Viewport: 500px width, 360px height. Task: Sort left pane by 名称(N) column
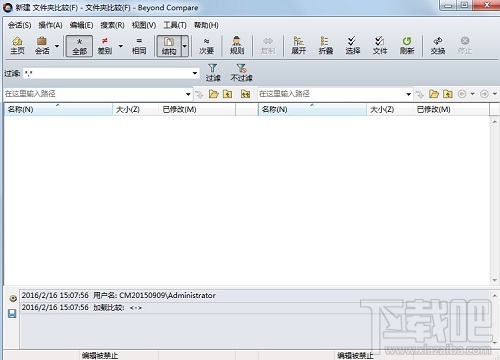[58, 110]
